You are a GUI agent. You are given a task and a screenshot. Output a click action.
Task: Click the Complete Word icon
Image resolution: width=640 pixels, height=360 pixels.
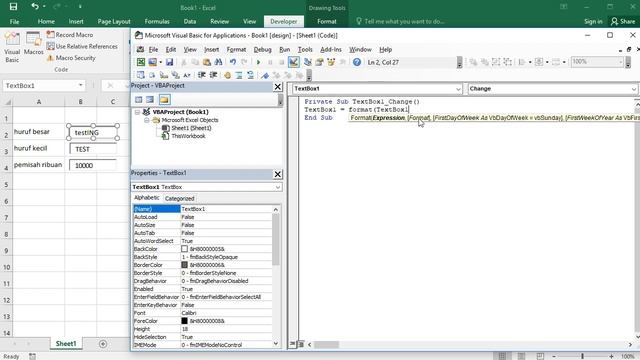187,75
